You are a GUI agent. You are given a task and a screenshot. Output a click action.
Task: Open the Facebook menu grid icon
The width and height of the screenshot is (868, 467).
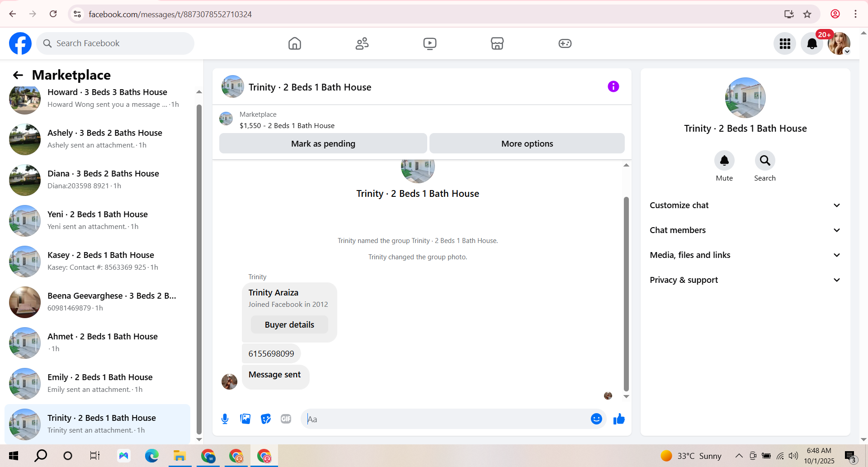785,43
